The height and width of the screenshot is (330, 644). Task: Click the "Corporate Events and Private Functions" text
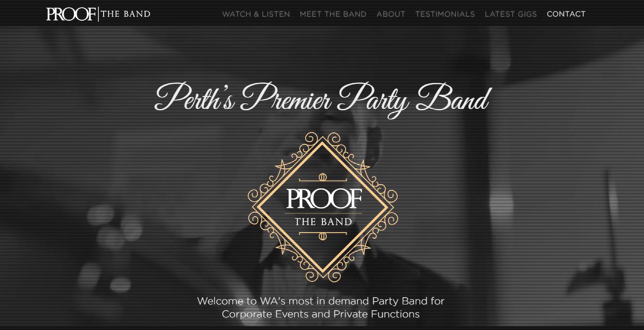[x=321, y=315]
